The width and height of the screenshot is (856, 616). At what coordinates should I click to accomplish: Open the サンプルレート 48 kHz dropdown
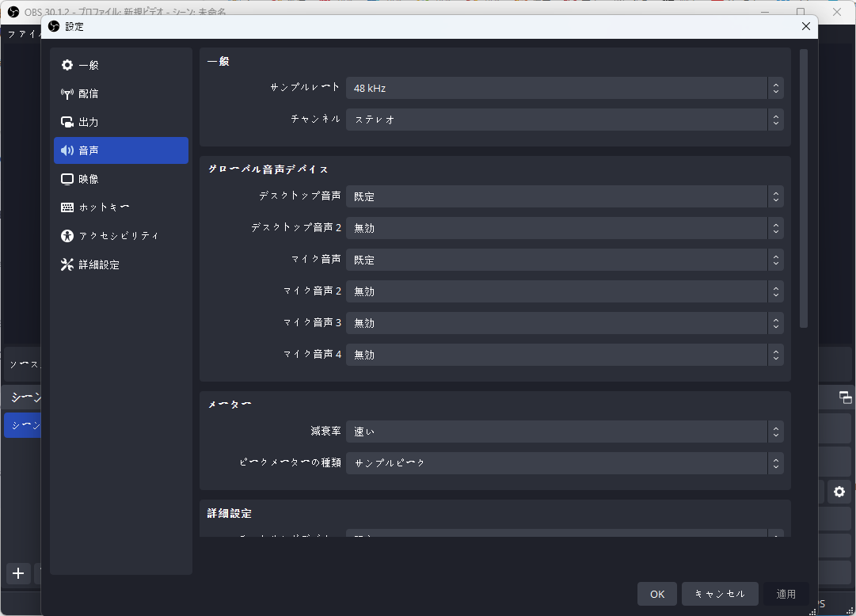click(x=564, y=88)
